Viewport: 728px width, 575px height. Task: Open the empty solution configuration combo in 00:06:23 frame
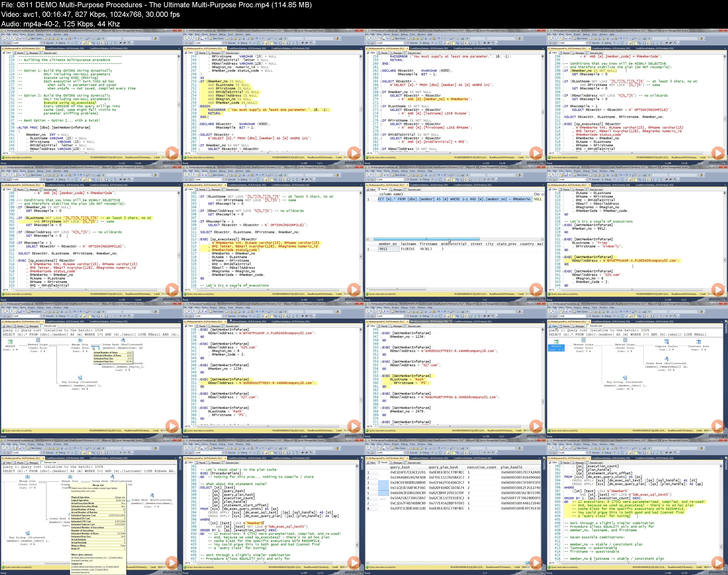[x=478, y=175]
